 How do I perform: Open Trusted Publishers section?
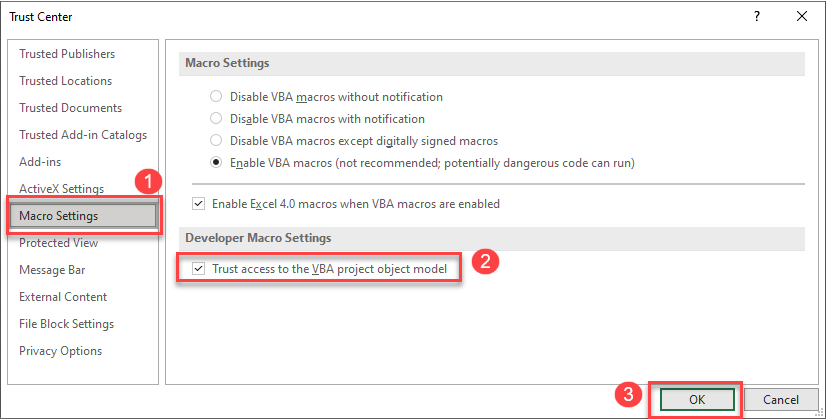pos(67,54)
